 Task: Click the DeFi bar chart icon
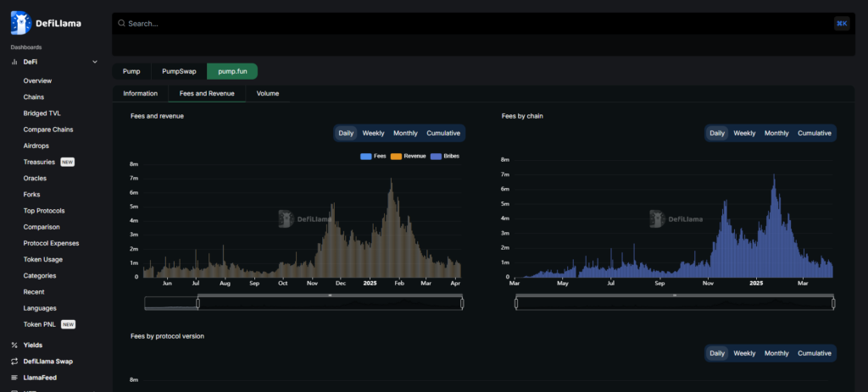[14, 62]
